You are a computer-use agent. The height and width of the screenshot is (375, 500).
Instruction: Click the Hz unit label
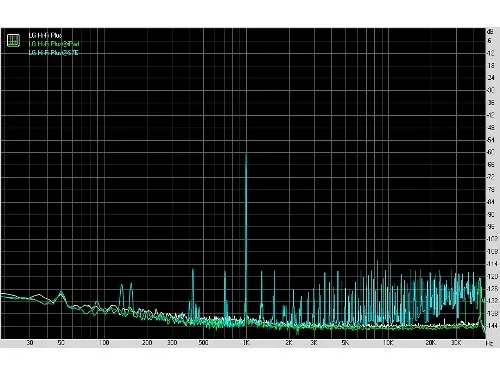click(490, 343)
